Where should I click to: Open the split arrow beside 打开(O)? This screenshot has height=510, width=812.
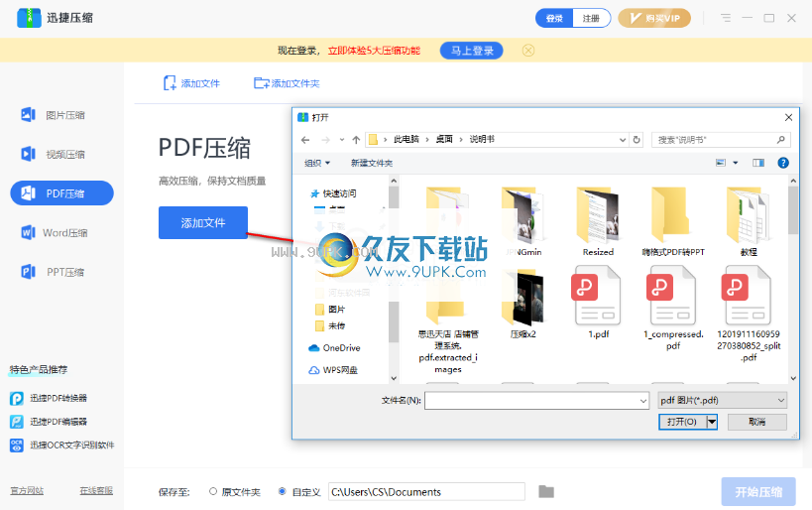click(x=712, y=422)
